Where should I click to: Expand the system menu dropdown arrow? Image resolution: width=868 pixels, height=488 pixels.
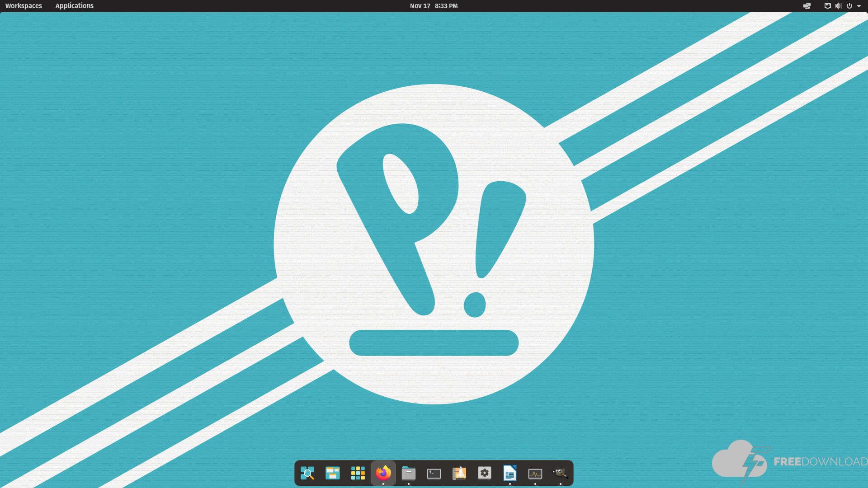click(859, 6)
